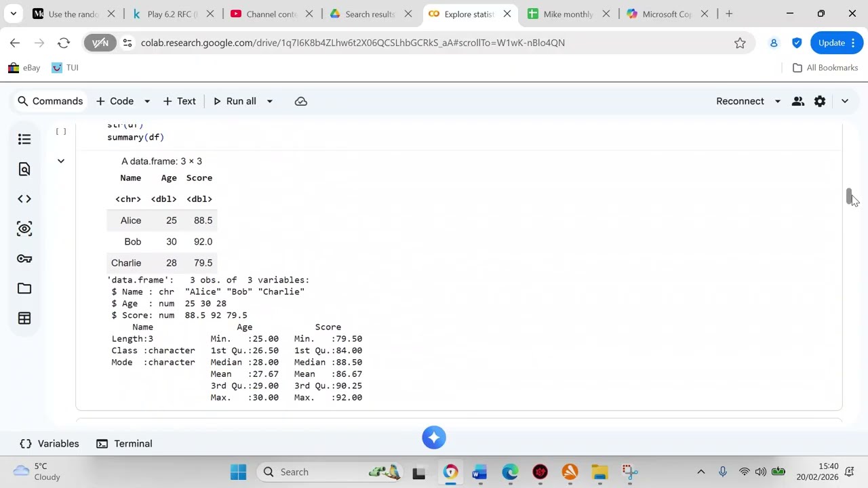Open the Files folder sidebar icon

tap(24, 288)
